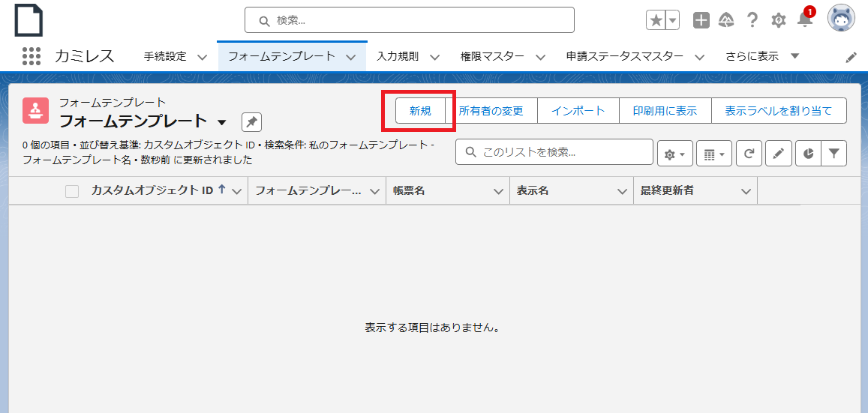868x413 pixels.
Task: Click 表示ラベルを割り当て button
Action: click(x=779, y=111)
